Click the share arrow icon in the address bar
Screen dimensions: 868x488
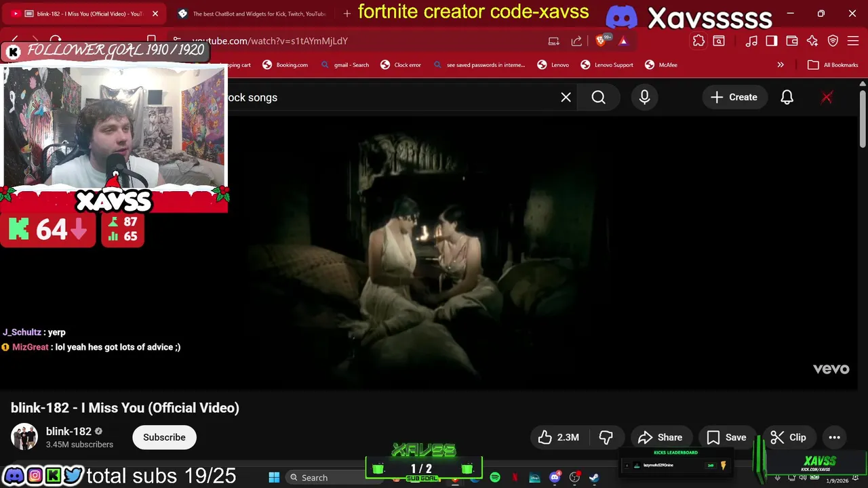(576, 41)
